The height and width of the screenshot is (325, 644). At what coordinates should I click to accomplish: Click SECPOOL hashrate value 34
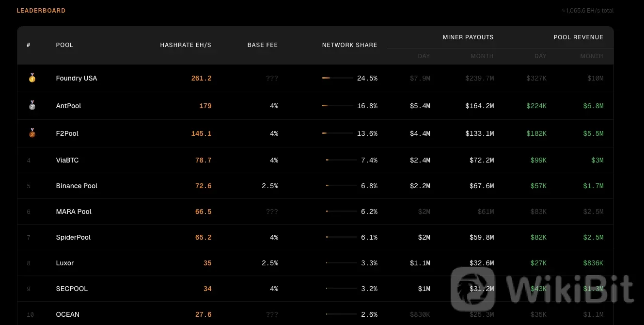(207, 289)
